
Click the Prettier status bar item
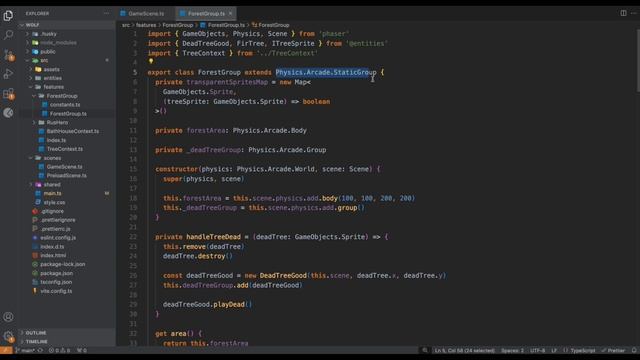pyautogui.click(x=613, y=350)
